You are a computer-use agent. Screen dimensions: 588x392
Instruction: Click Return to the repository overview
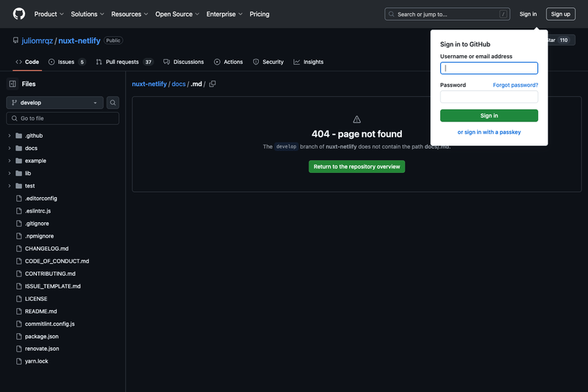356,166
